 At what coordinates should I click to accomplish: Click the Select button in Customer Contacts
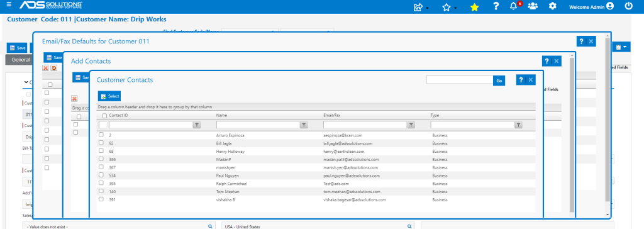coord(109,96)
